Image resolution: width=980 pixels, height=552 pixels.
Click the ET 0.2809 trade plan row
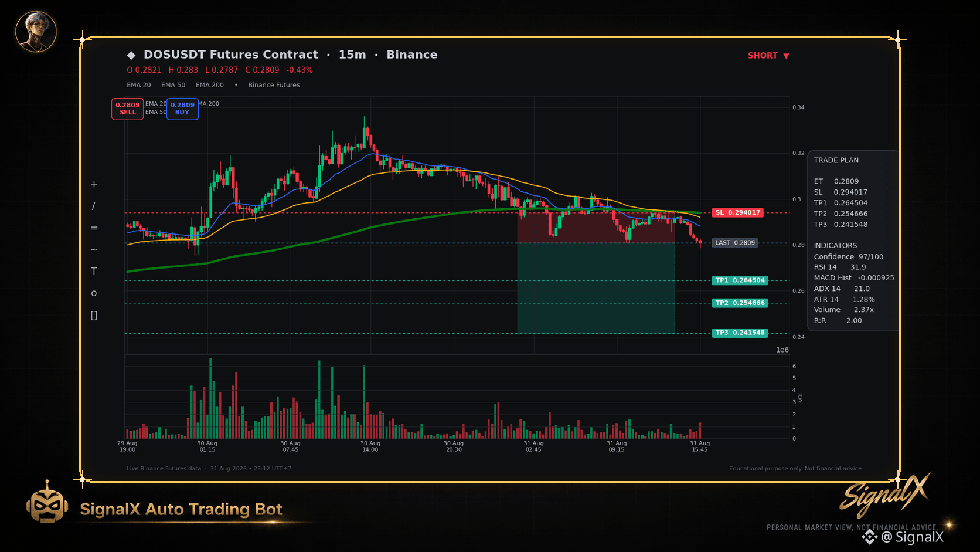836,181
